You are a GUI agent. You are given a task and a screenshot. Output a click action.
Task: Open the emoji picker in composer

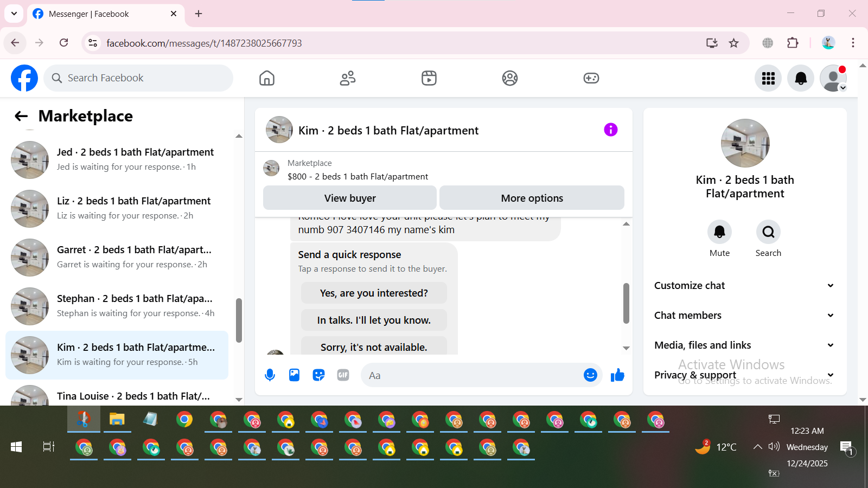[x=590, y=375]
